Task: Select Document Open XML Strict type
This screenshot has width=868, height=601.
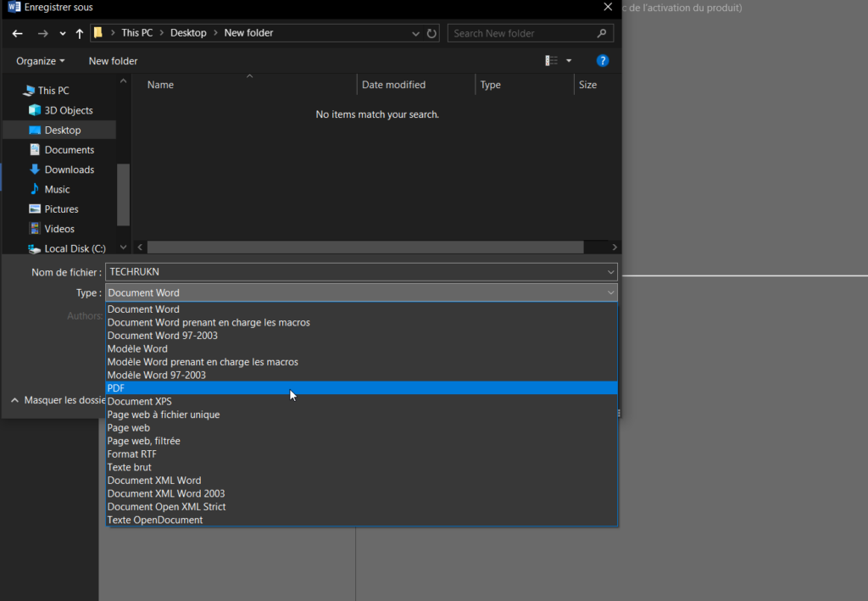Action: point(361,507)
